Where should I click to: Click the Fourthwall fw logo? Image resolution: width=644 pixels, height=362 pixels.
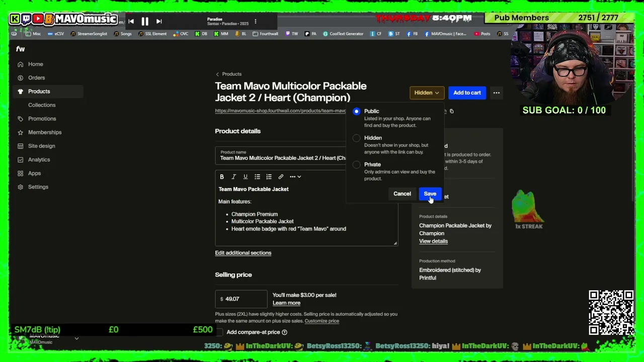click(20, 49)
